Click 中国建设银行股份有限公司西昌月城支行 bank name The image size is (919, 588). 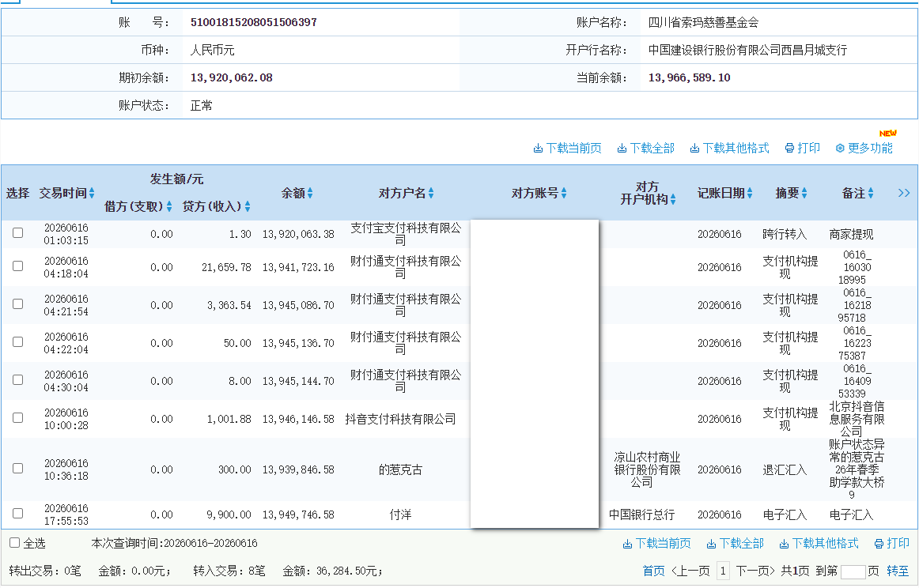pos(748,51)
